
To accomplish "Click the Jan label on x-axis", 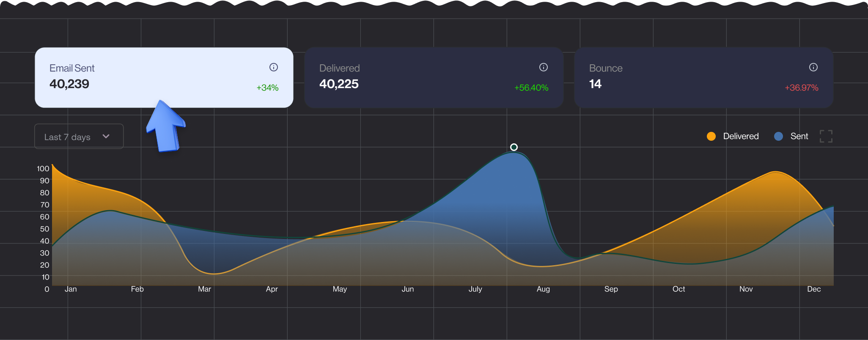I will (71, 289).
